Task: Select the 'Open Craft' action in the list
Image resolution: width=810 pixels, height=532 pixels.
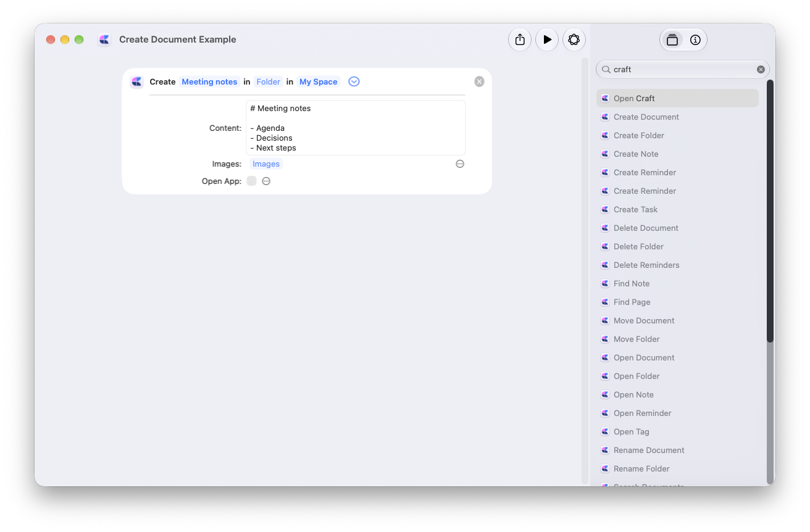Action: click(x=677, y=98)
